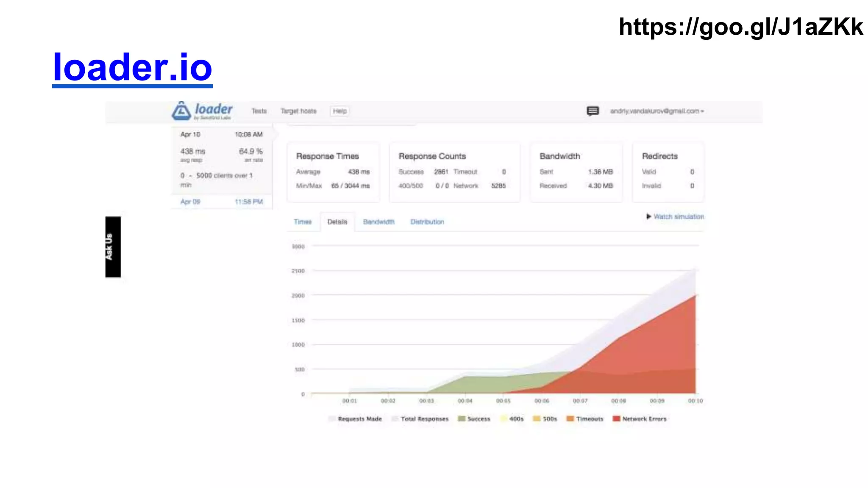Click the Redirects card heading

click(660, 156)
